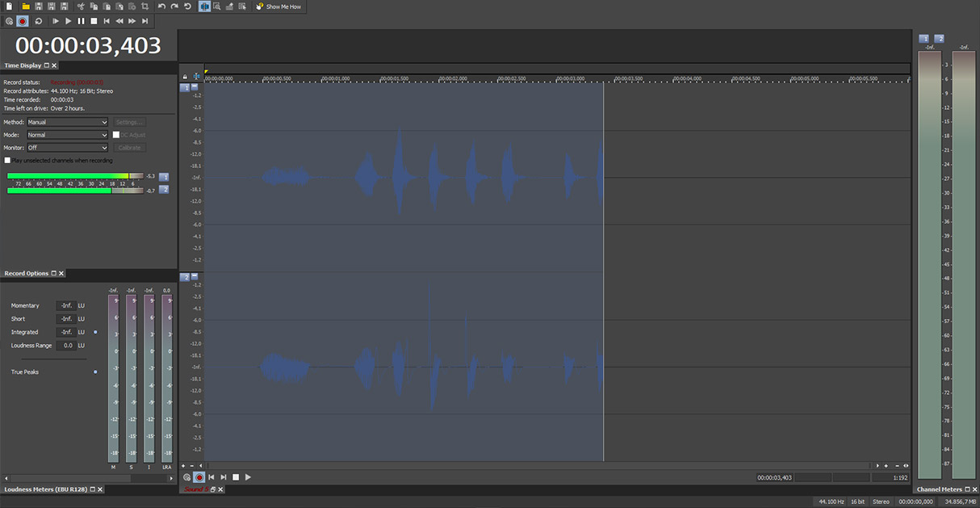980x508 pixels.
Task: Click the Crop tool icon
Action: pos(145,6)
